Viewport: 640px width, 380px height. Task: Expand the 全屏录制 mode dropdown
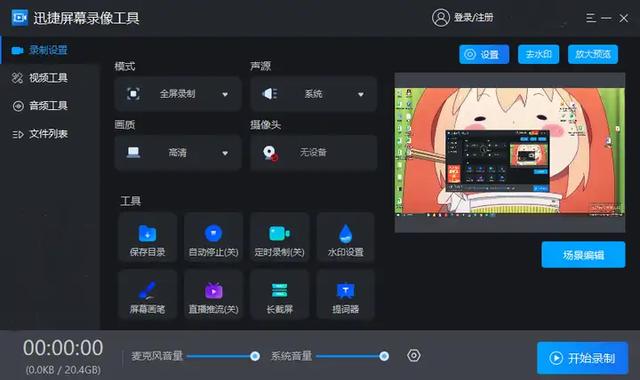tap(178, 94)
